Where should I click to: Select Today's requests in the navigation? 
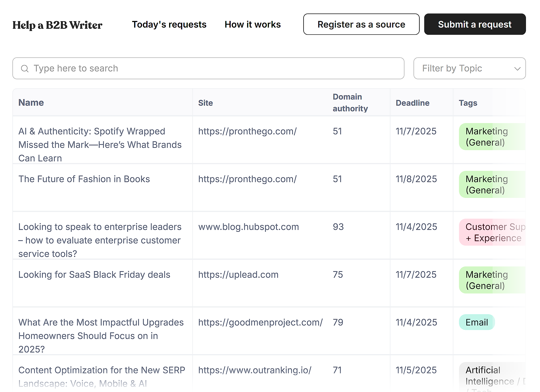(x=169, y=24)
